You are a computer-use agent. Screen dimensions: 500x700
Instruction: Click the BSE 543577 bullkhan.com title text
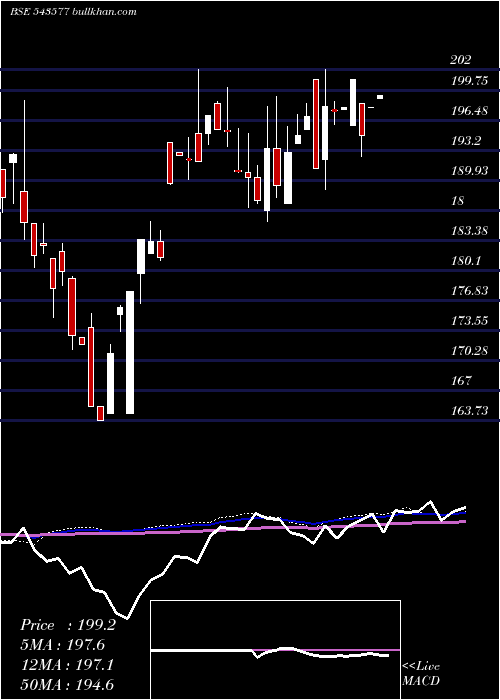click(x=73, y=12)
